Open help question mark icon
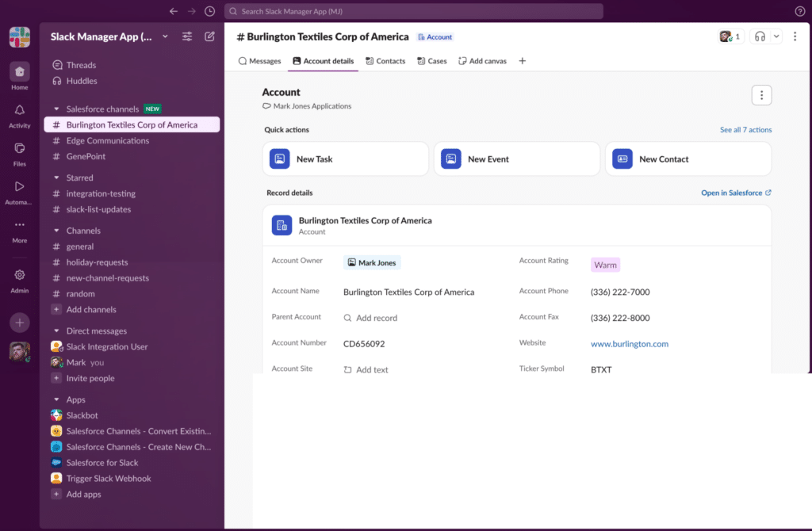 pyautogui.click(x=799, y=11)
